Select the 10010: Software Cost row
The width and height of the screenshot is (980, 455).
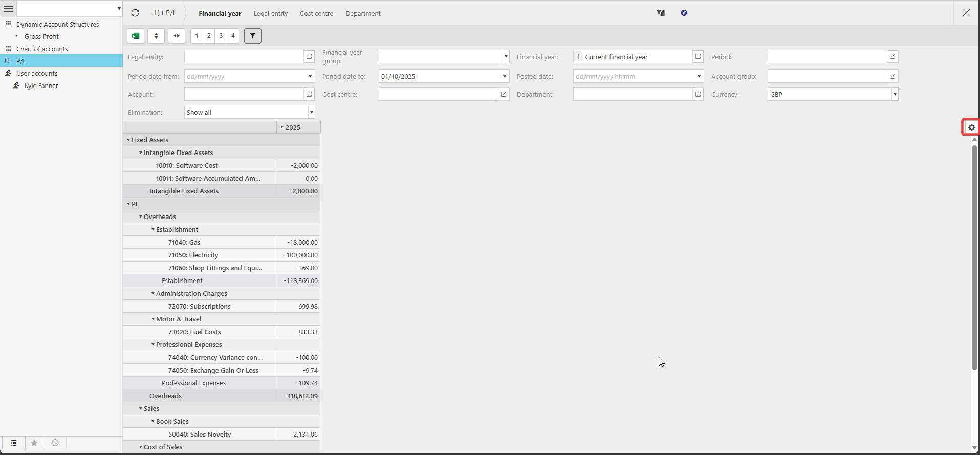[x=221, y=165]
